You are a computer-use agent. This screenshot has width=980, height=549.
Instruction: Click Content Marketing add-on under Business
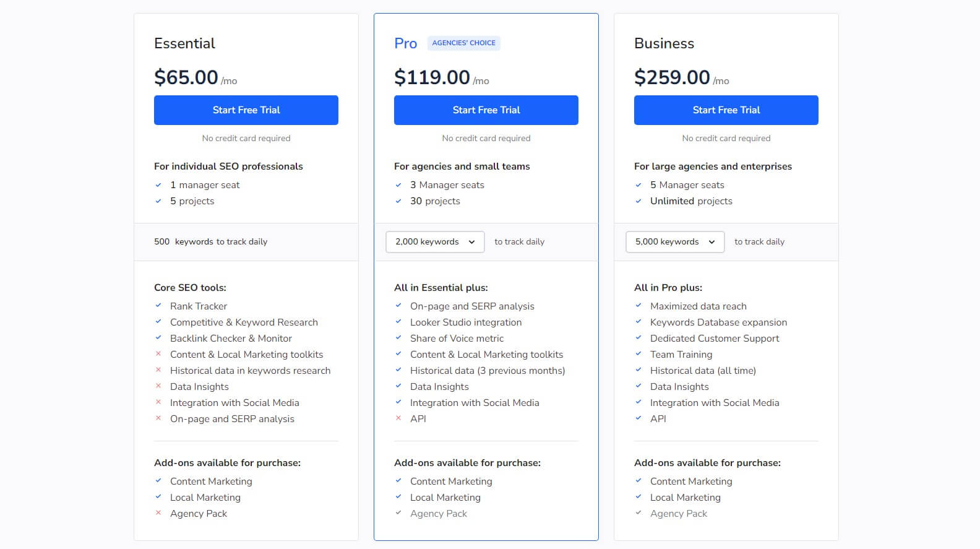point(691,481)
